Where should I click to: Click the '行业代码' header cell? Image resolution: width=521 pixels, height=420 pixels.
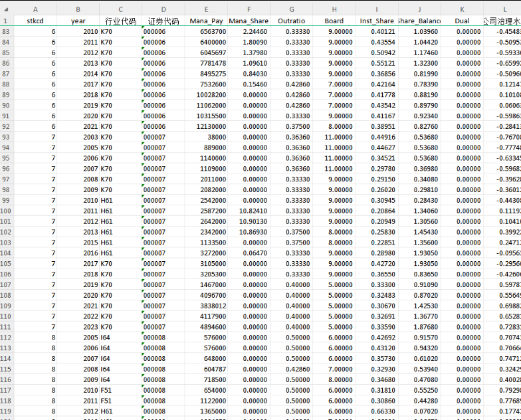pos(121,21)
